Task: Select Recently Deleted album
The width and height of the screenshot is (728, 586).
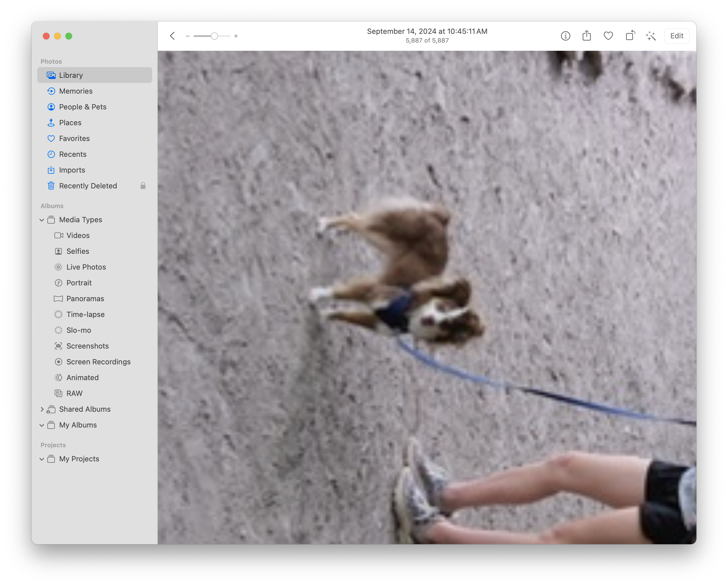Action: [x=88, y=186]
